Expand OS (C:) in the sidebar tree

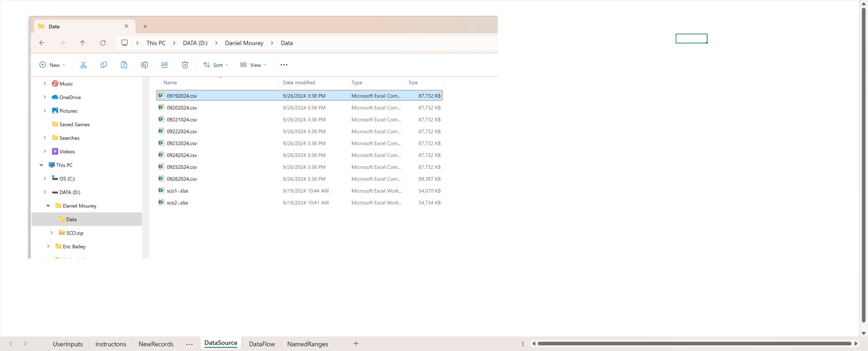coord(45,178)
